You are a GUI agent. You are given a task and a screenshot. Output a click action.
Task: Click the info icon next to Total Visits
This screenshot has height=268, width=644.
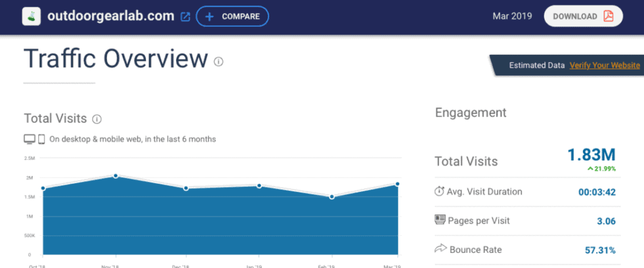[x=97, y=119]
